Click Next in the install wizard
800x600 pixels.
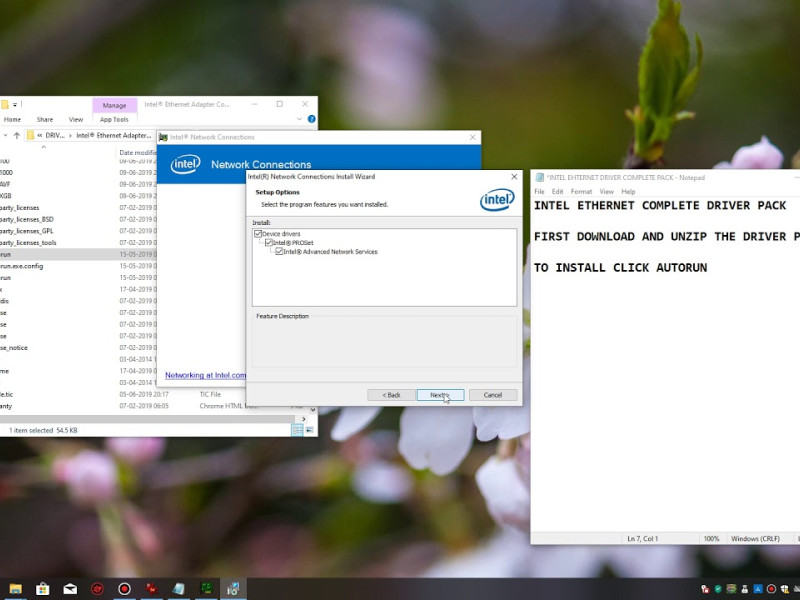click(x=440, y=395)
